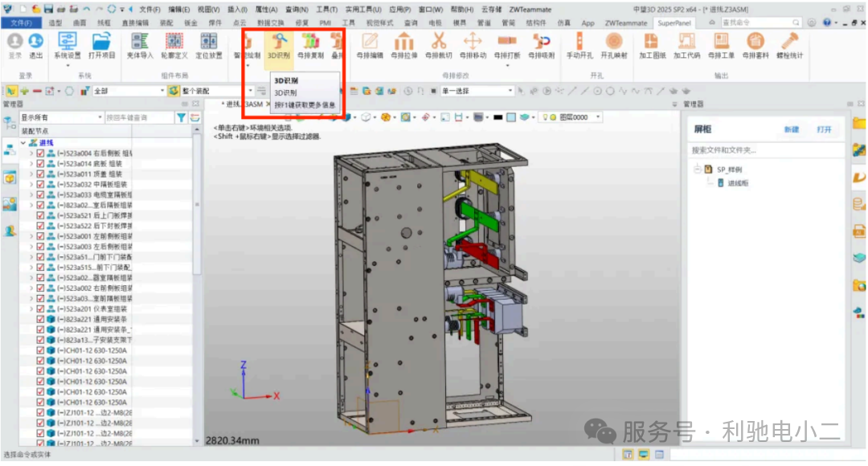Expand the 523a004 右后侧板 tree node
This screenshot has height=466, width=868.
point(31,153)
